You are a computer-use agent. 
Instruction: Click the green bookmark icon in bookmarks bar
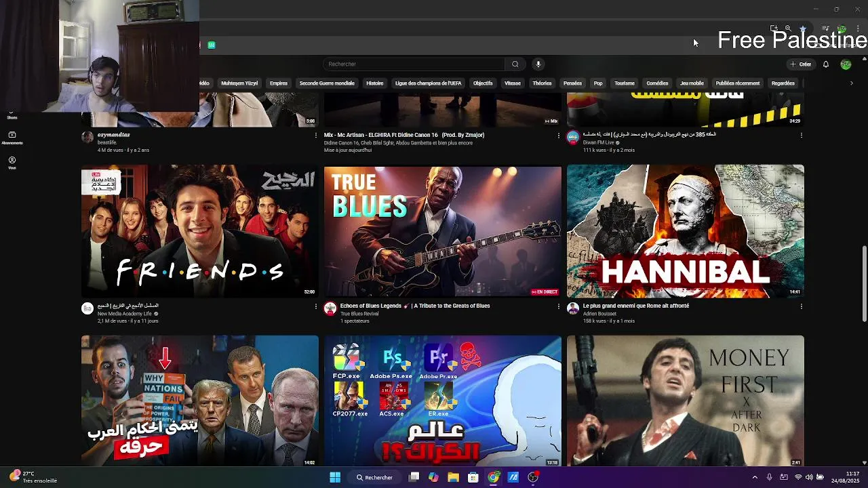pyautogui.click(x=212, y=45)
